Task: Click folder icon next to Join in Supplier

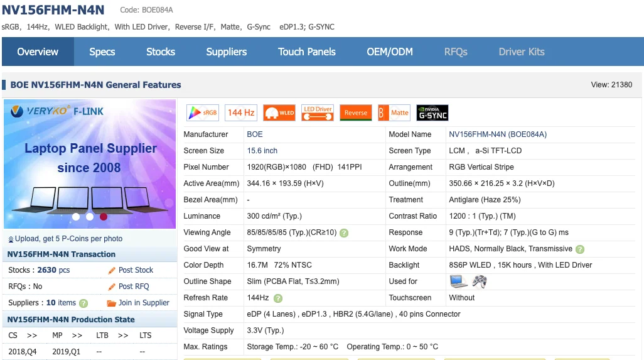Action: point(111,303)
